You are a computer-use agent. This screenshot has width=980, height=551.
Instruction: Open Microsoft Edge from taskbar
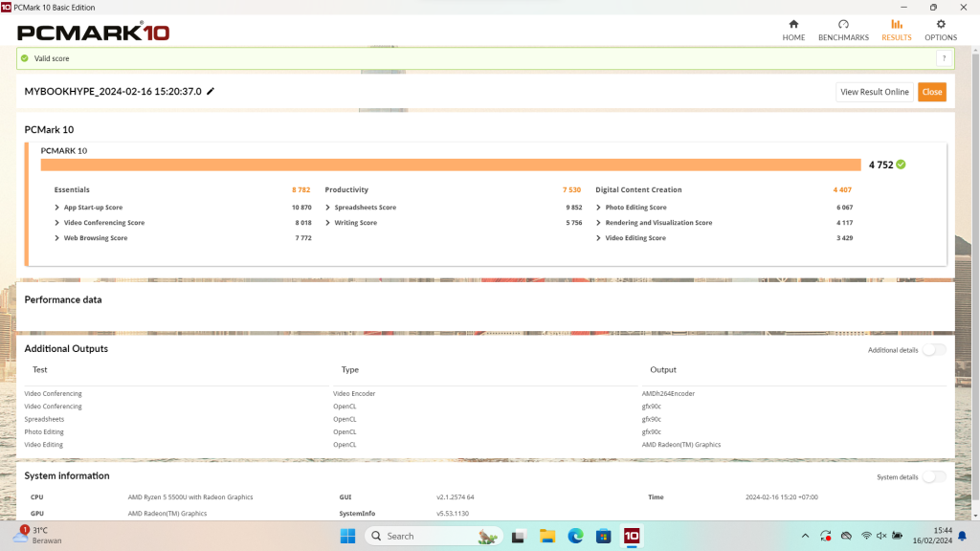tap(575, 536)
